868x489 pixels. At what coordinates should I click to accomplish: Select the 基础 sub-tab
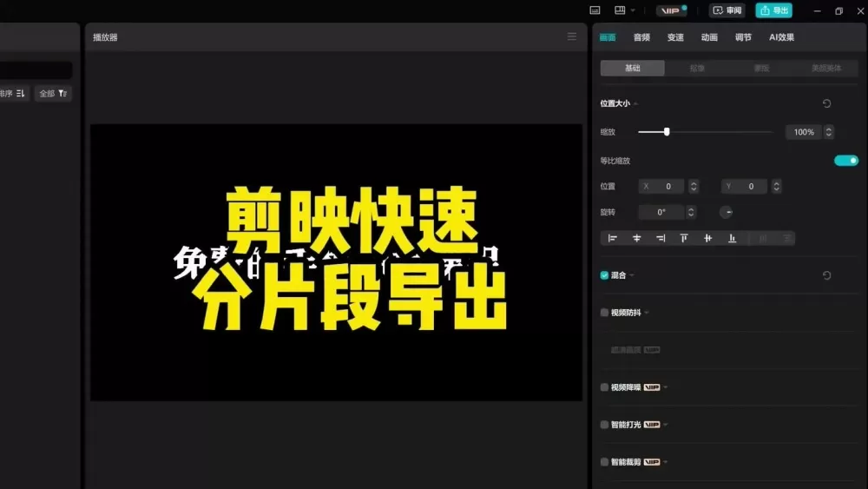point(632,68)
